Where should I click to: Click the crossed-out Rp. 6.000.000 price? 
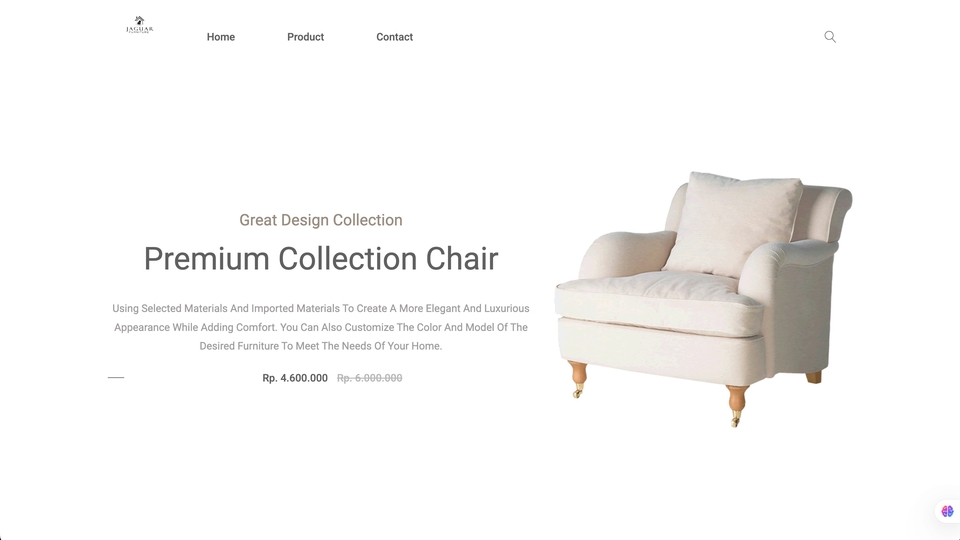click(370, 378)
